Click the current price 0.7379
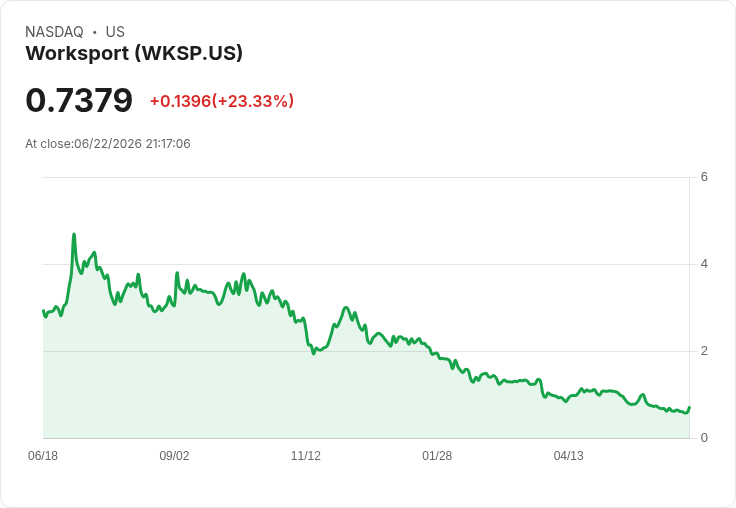Screen dimensions: 736x508 (x=79, y=100)
